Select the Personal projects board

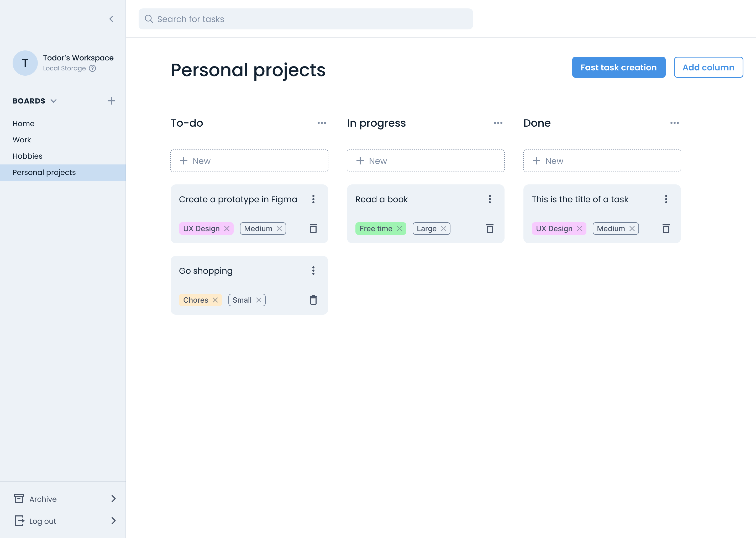point(63,172)
